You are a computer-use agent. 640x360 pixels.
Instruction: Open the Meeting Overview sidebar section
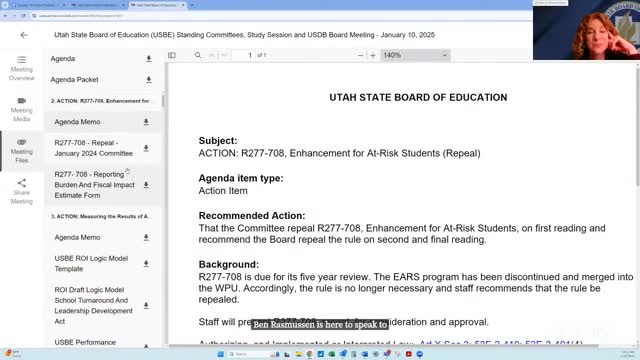coord(22,69)
